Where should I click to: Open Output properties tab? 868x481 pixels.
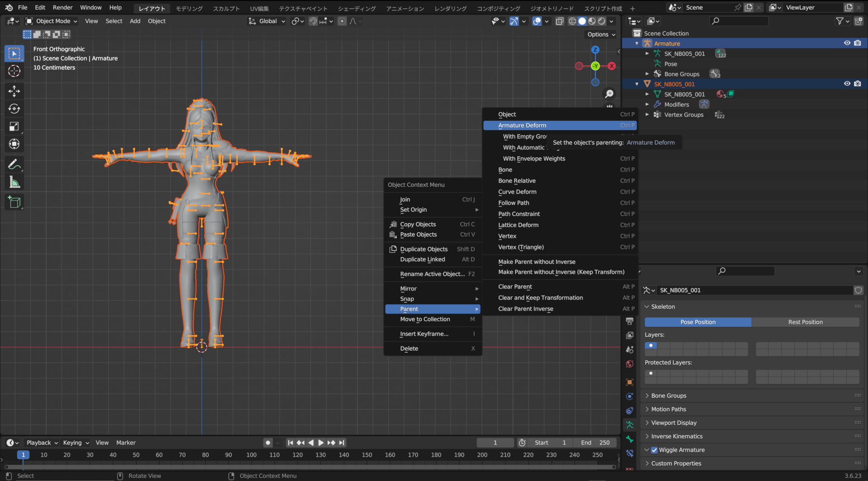(629, 321)
